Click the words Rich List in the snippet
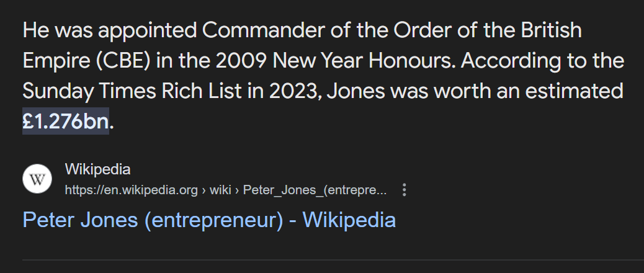This screenshot has height=273, width=644. [x=201, y=91]
